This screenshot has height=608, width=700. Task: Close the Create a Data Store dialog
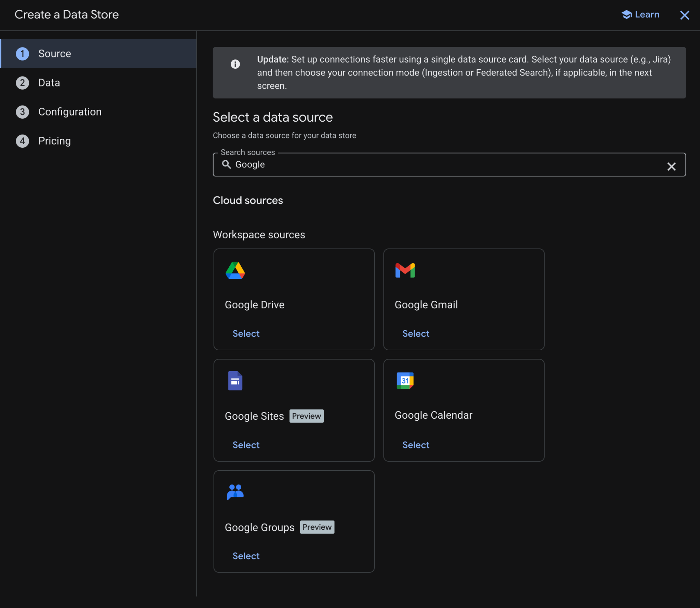(x=684, y=15)
